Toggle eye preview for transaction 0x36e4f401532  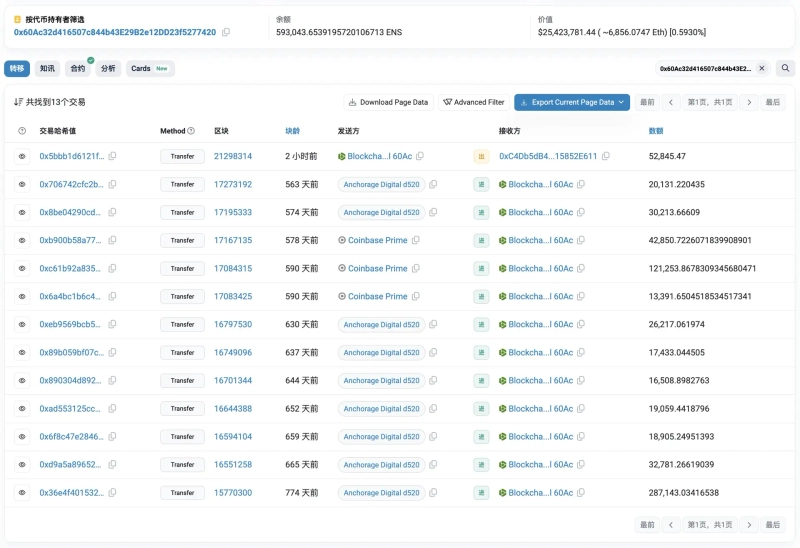point(22,492)
